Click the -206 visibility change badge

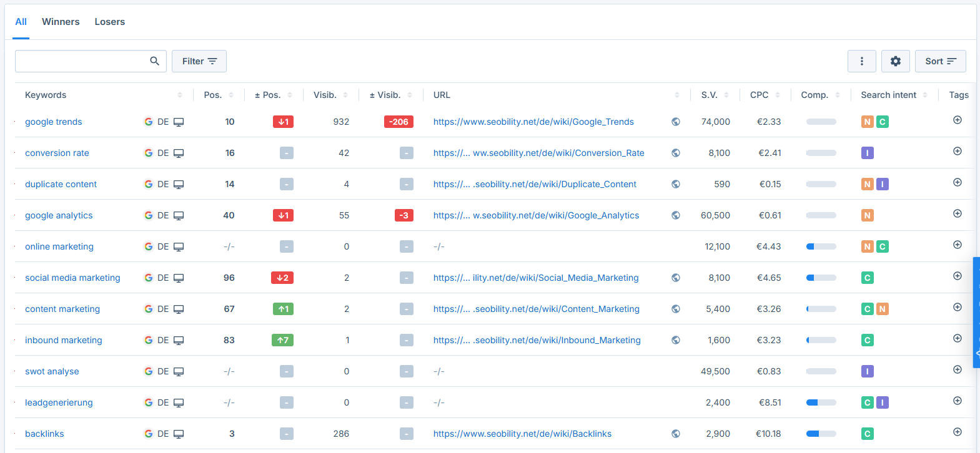[398, 122]
